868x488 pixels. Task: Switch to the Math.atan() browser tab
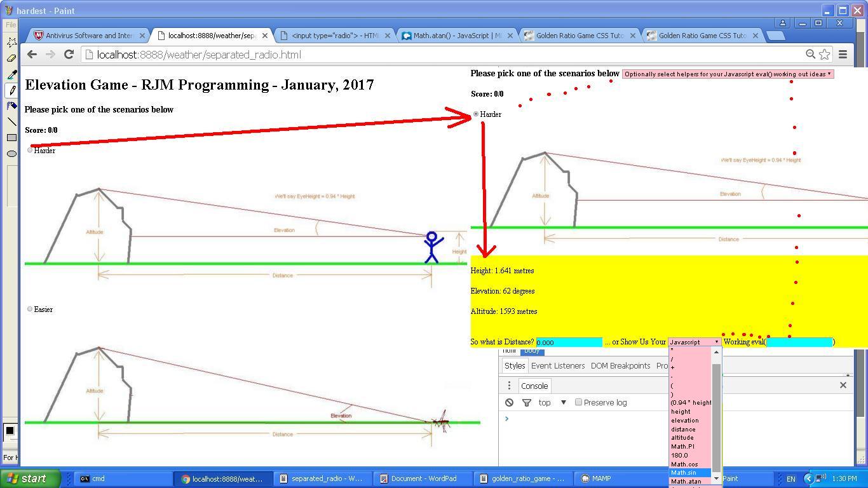454,36
